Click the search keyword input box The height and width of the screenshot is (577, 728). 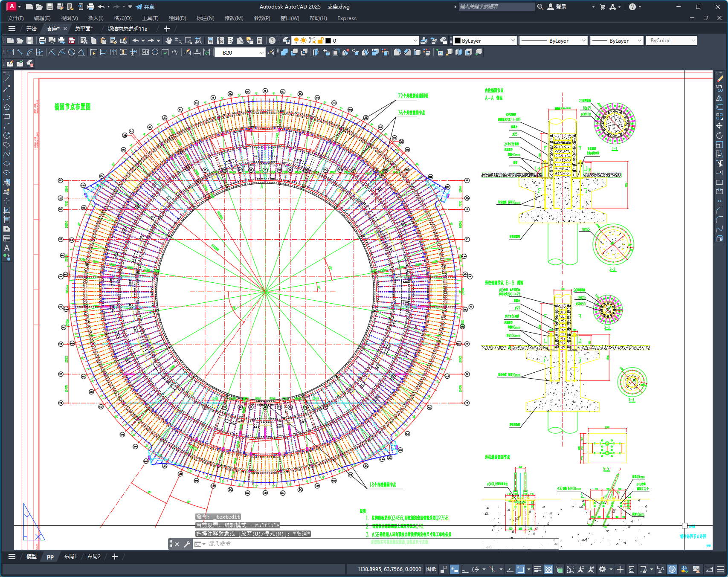click(496, 7)
